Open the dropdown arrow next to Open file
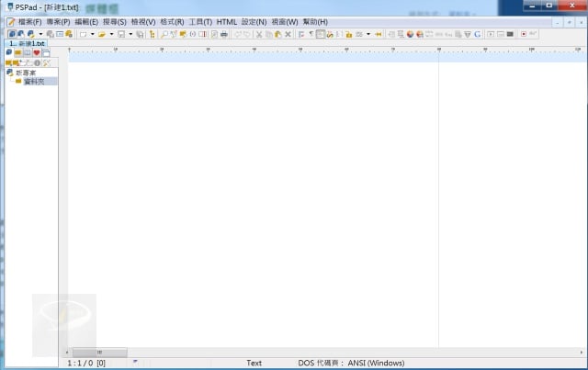The width and height of the screenshot is (588, 370). pos(111,34)
